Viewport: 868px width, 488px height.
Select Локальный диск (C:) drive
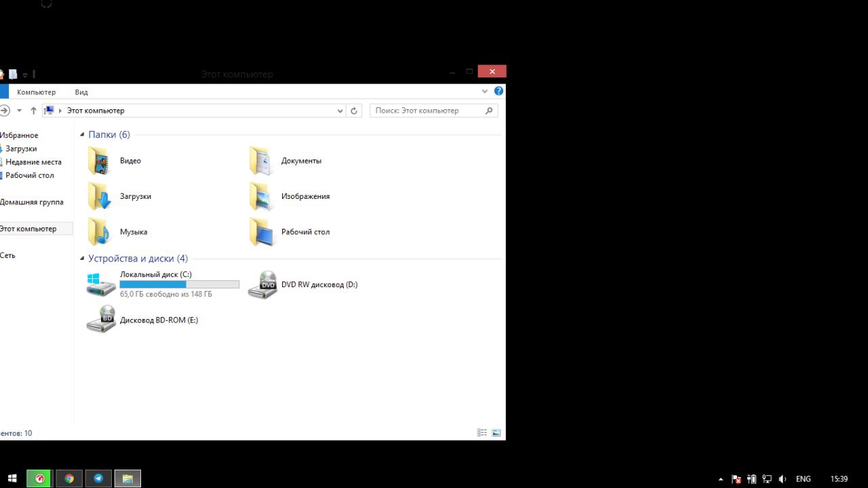click(x=163, y=284)
